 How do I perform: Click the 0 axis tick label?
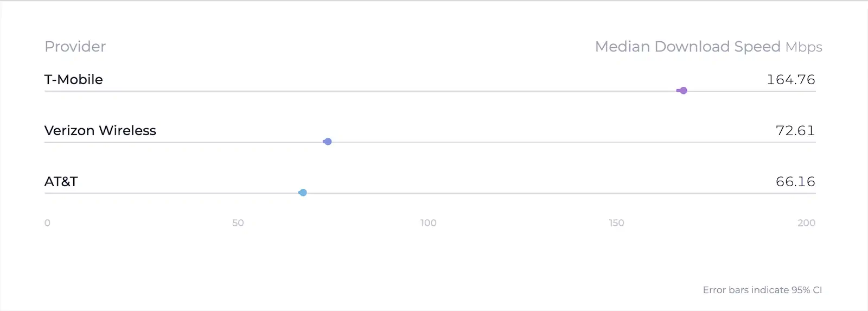point(47,223)
